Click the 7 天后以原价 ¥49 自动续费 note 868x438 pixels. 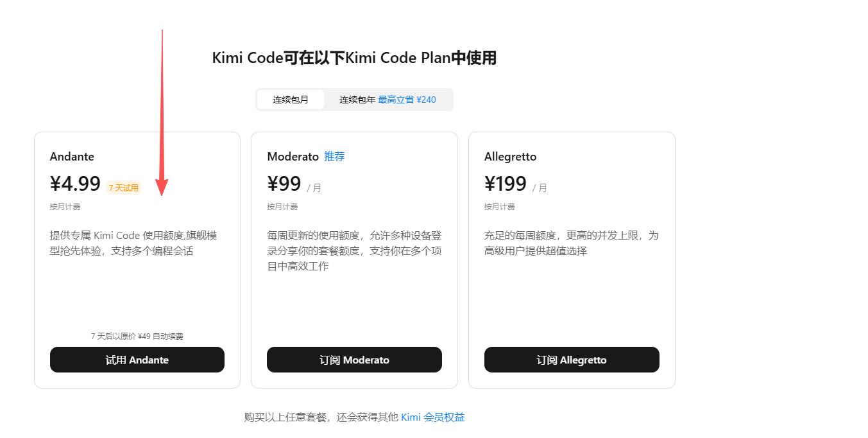(x=137, y=336)
